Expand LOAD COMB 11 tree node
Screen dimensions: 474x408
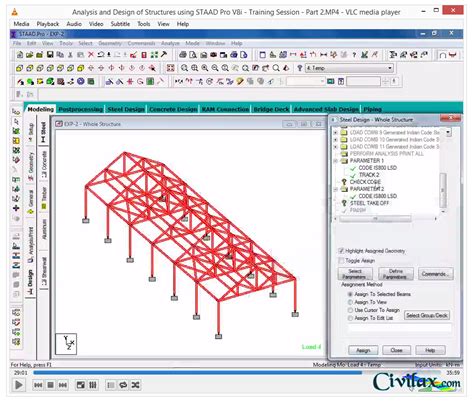(335, 147)
